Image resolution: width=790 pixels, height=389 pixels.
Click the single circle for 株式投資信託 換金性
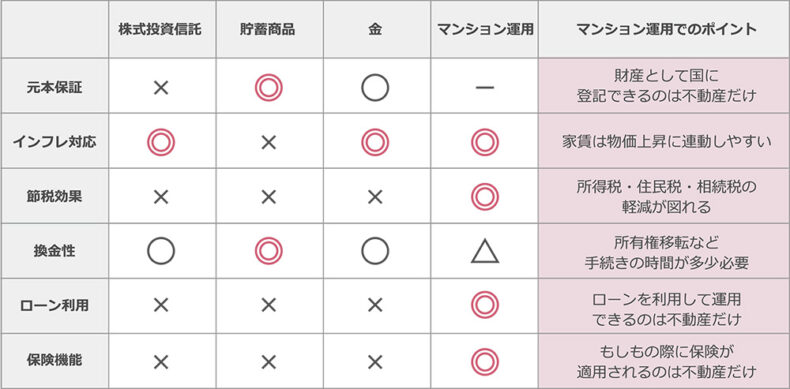click(x=161, y=251)
